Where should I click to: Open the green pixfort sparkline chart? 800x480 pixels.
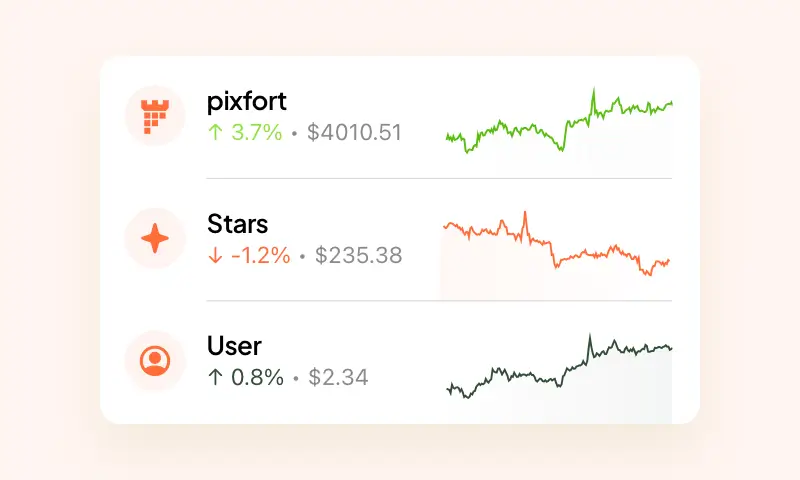pyautogui.click(x=558, y=125)
